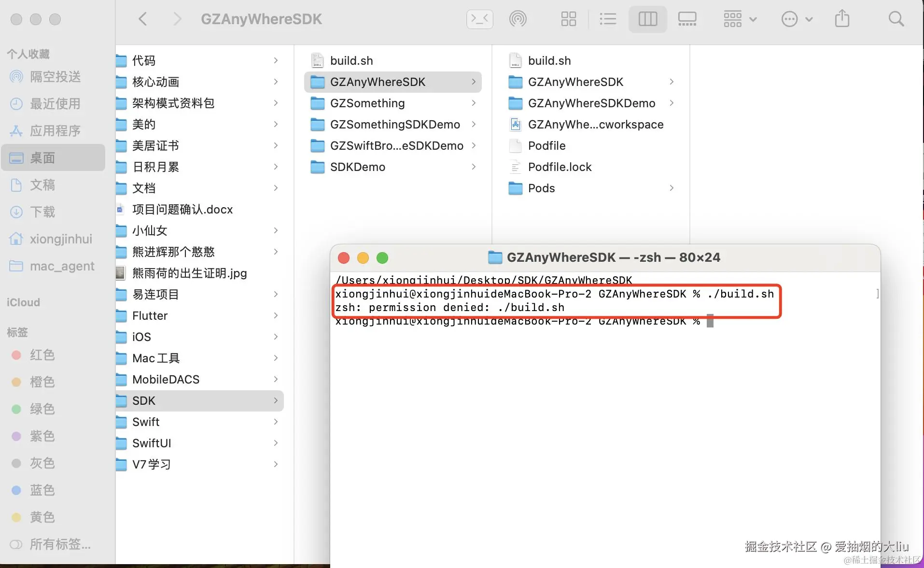The image size is (924, 568).
Task: Select the 红色 tag
Action: [x=53, y=355]
